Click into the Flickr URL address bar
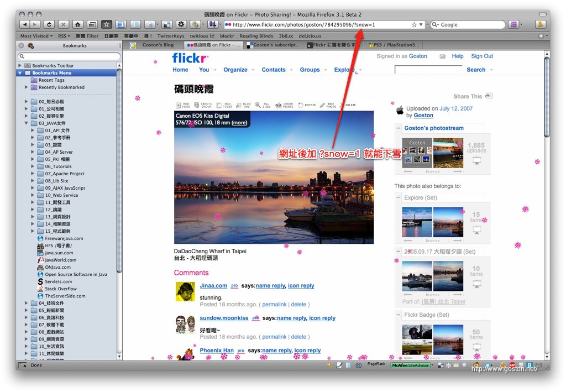 click(321, 24)
